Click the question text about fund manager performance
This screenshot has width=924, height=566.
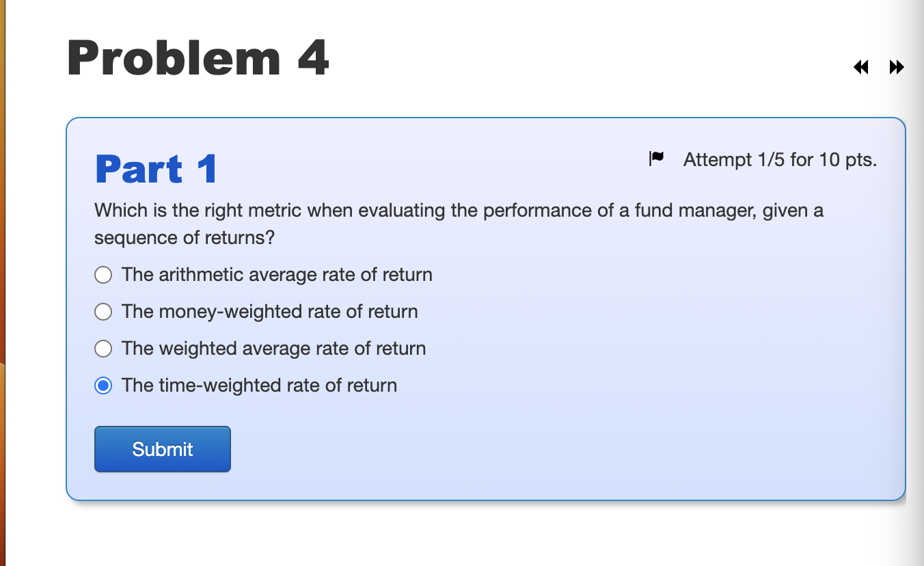[x=458, y=224]
